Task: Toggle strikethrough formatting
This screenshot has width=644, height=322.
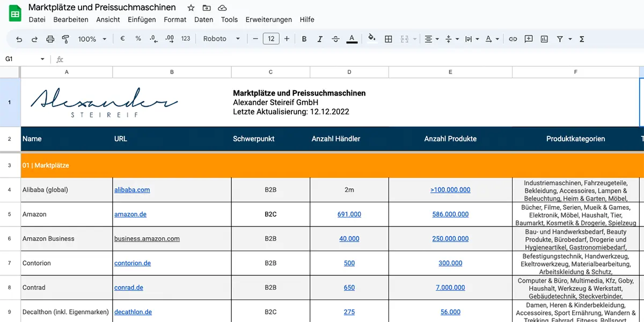Action: pyautogui.click(x=335, y=39)
